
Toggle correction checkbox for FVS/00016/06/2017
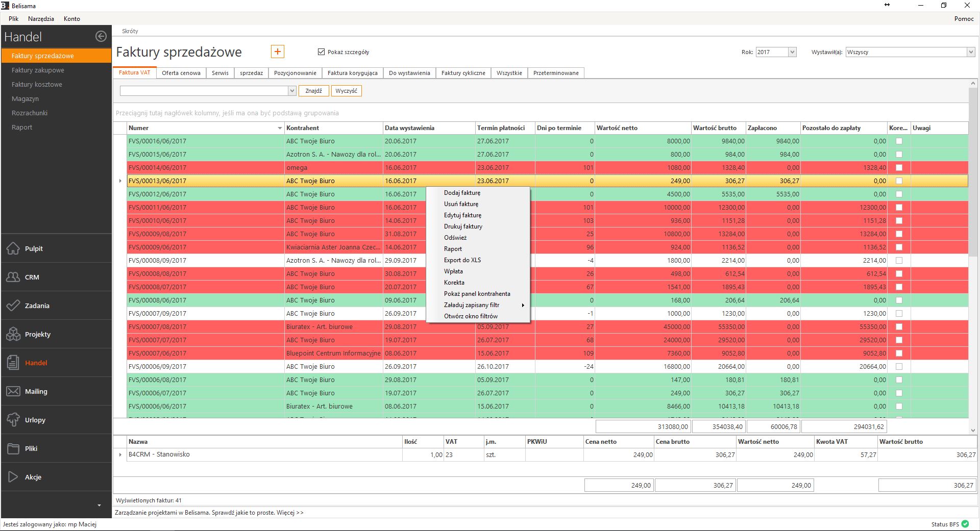tap(899, 141)
